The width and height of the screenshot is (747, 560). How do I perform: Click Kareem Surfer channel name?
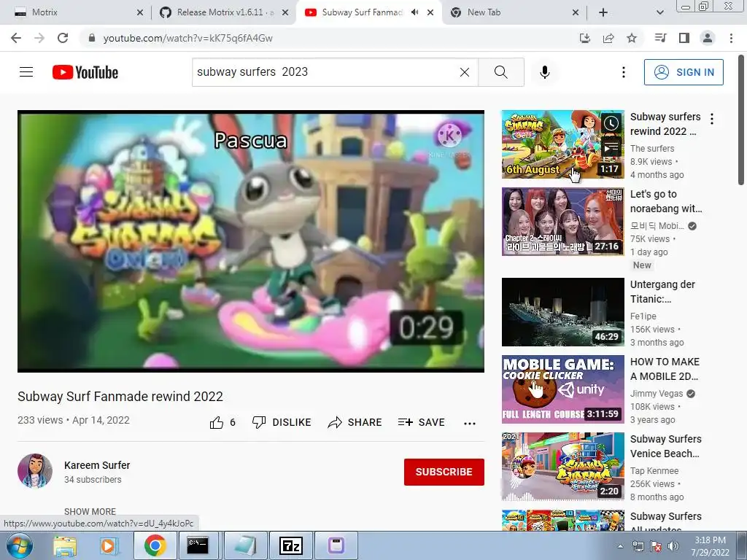click(97, 465)
